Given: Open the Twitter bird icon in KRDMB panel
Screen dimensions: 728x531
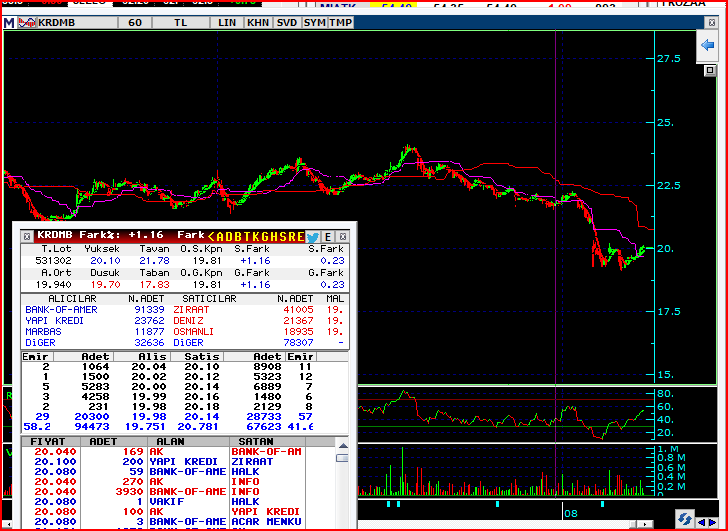Looking at the screenshot, I should tap(312, 237).
